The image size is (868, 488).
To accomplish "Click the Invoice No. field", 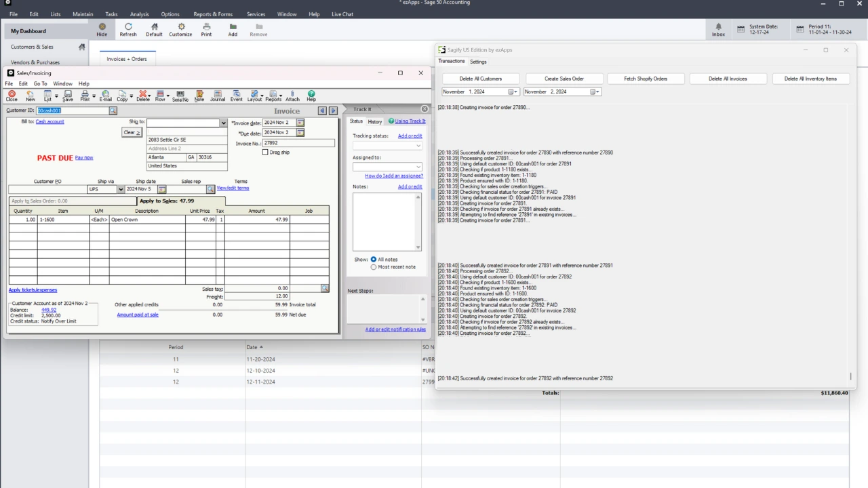I will tap(298, 143).
